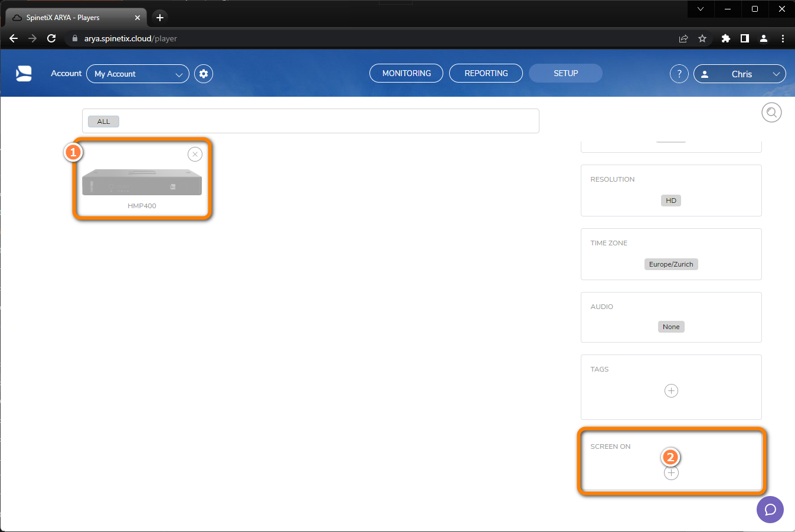Click the search magnifier icon
The width and height of the screenshot is (795, 532).
click(x=771, y=112)
